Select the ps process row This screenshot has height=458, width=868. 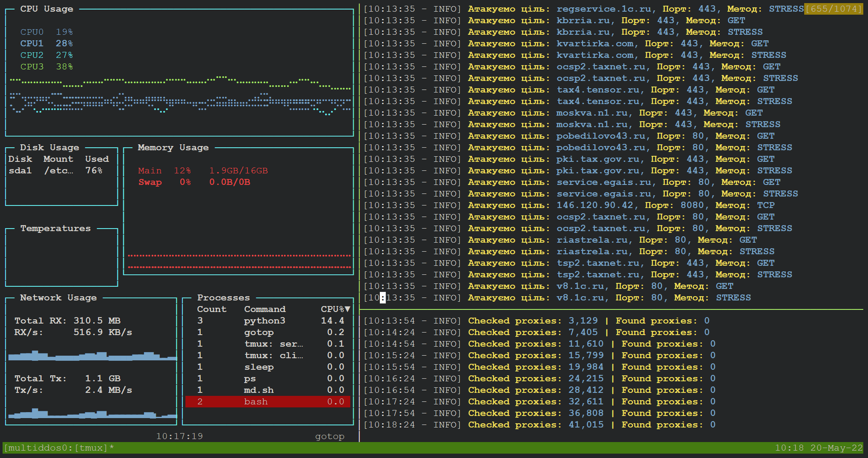tap(268, 379)
